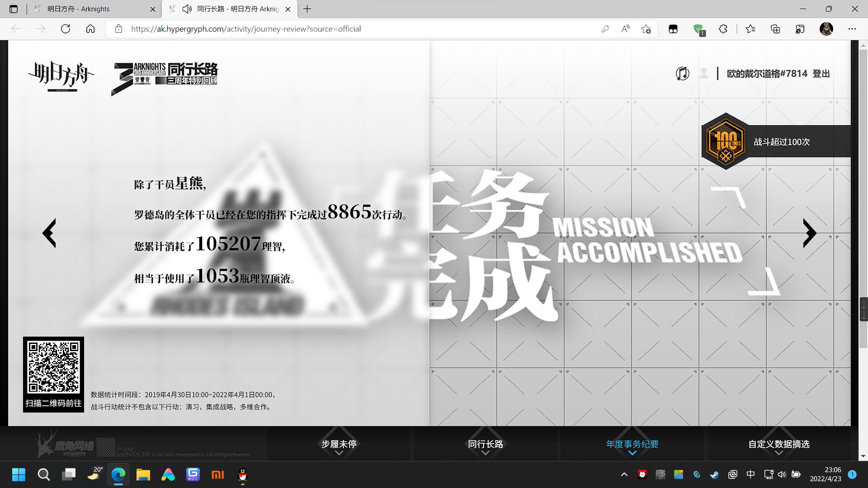Open the dark extension icon in toolbar
Viewport: 868px width, 488px height.
673,29
